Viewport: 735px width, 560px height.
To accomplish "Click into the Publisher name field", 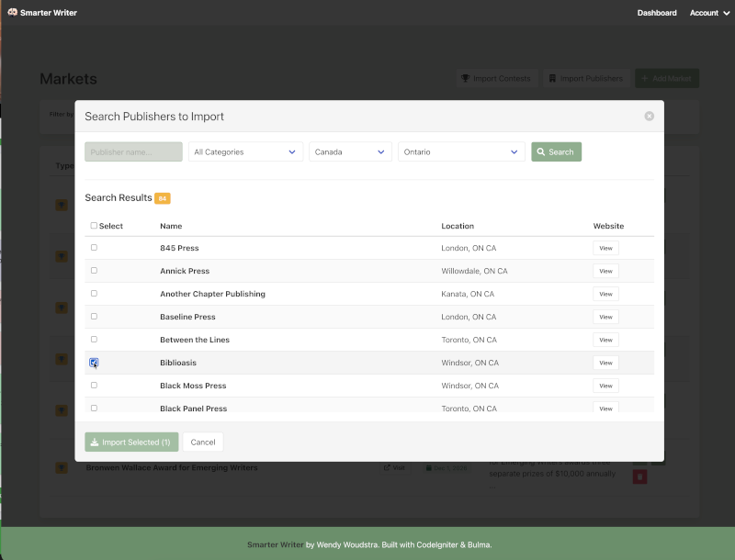I will 133,152.
